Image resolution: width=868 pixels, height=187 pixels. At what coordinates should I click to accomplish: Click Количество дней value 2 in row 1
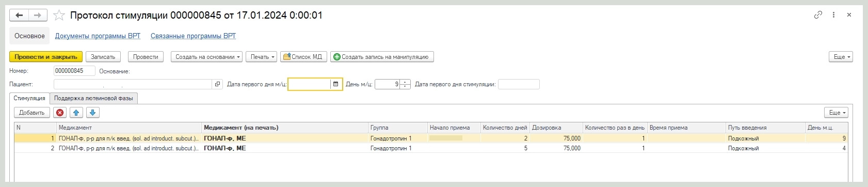pyautogui.click(x=505, y=138)
